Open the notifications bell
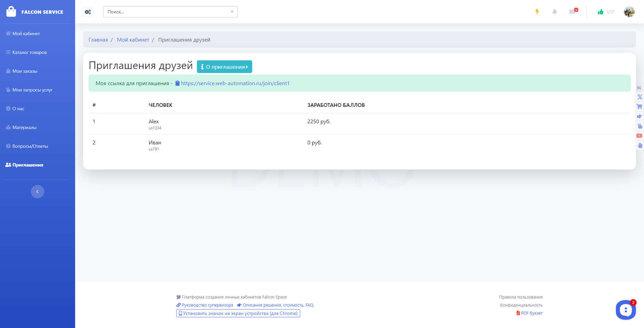644x328 pixels. [x=554, y=12]
